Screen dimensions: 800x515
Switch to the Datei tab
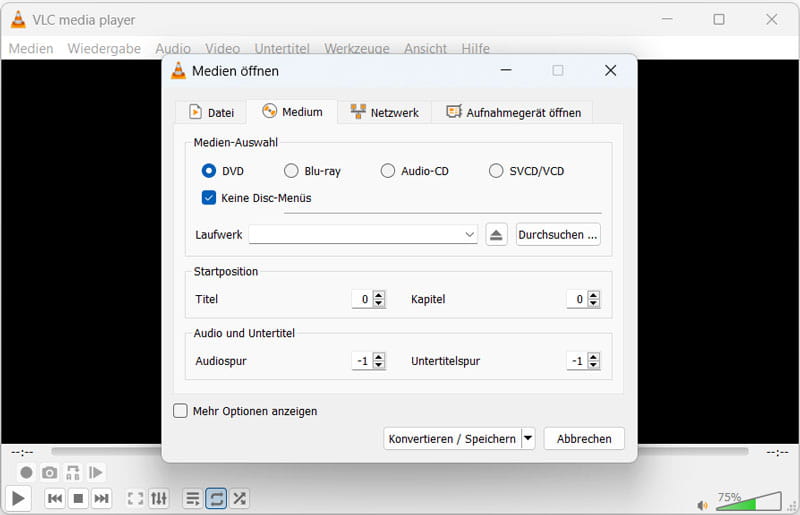[211, 112]
